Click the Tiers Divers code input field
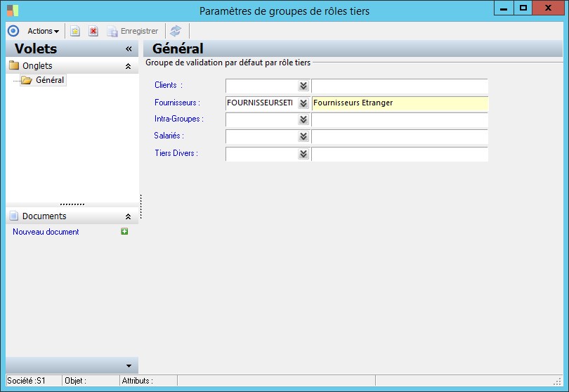This screenshot has width=569, height=392. click(x=262, y=154)
